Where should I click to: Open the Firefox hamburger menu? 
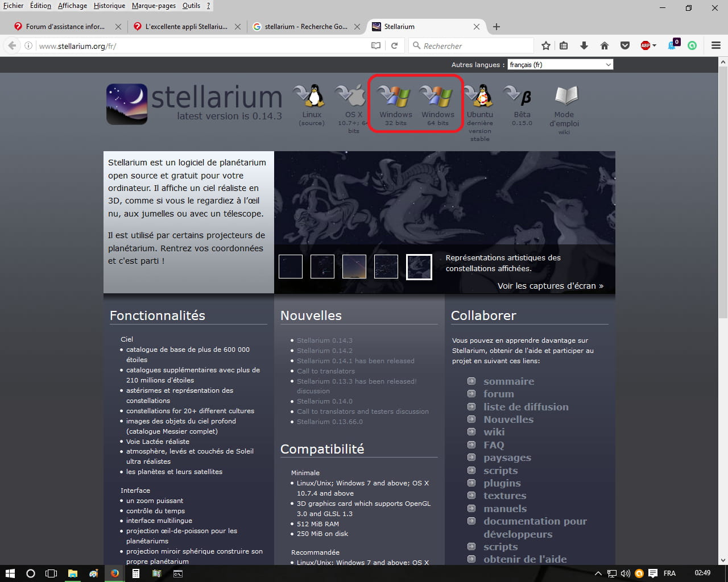pos(716,45)
